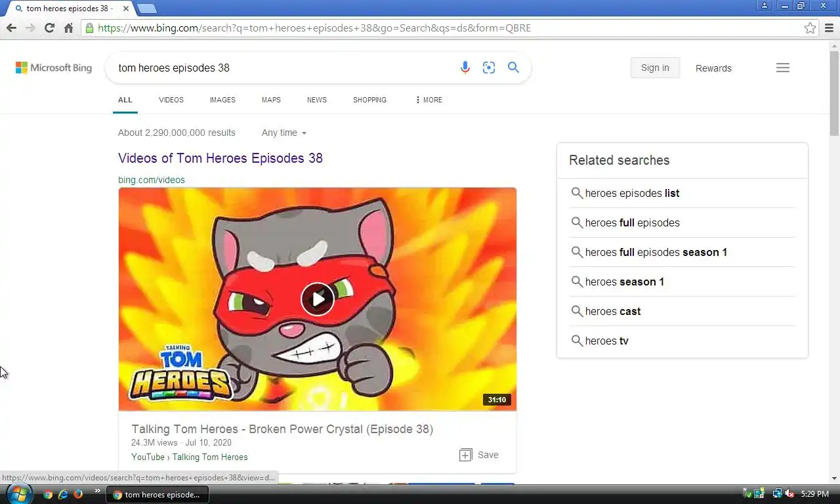Click the browser forward arrow
This screenshot has width=840, height=504.
(x=30, y=28)
